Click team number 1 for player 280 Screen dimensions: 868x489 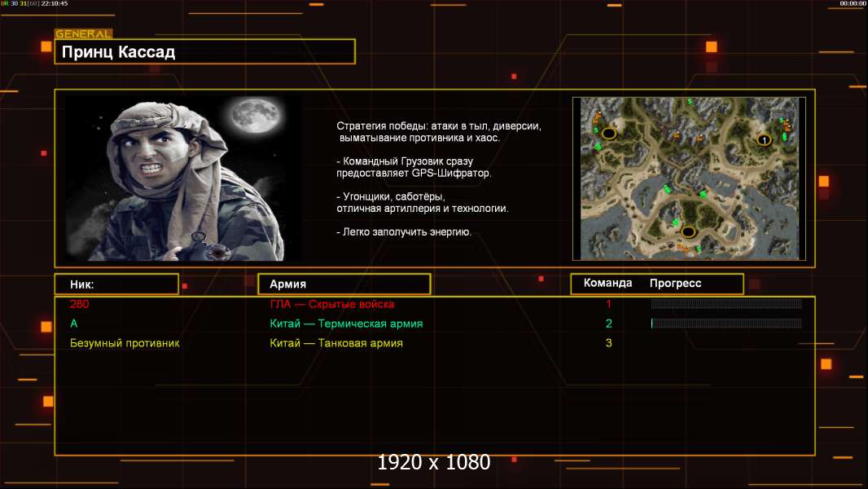coord(608,303)
